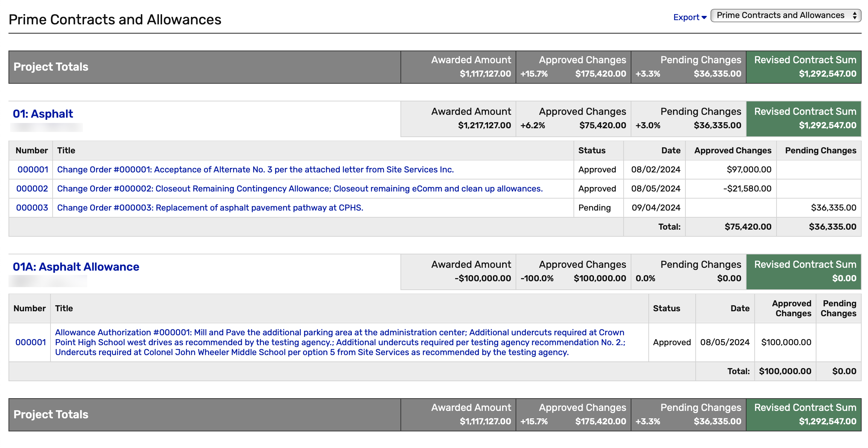This screenshot has height=448, width=868.
Task: Click the Title column header in Allowance table
Action: pos(64,308)
